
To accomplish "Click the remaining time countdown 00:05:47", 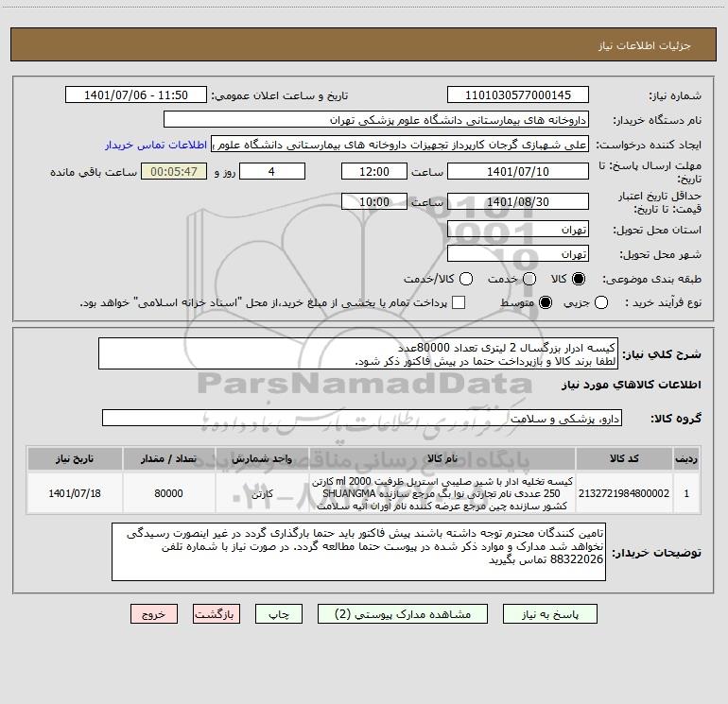I will coord(174,171).
